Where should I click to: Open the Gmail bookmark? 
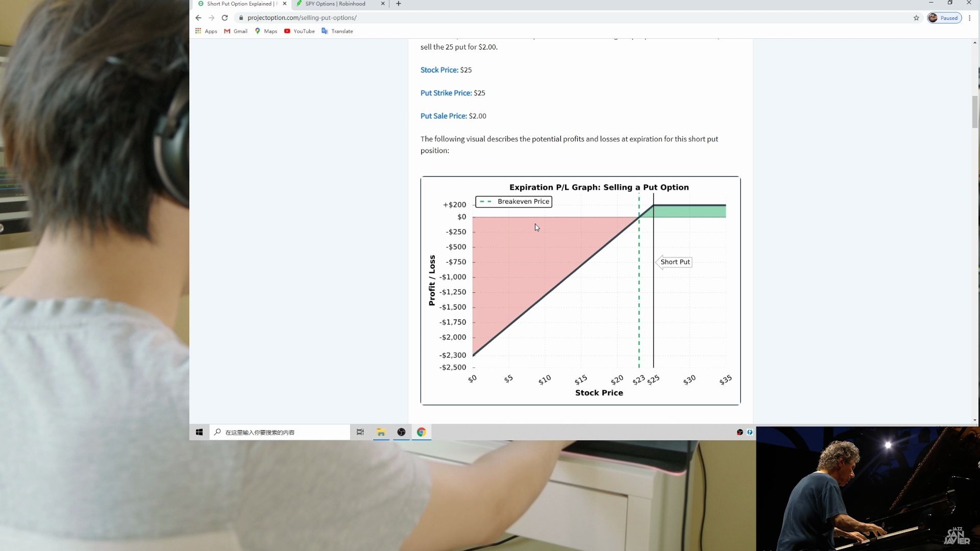[x=236, y=31]
